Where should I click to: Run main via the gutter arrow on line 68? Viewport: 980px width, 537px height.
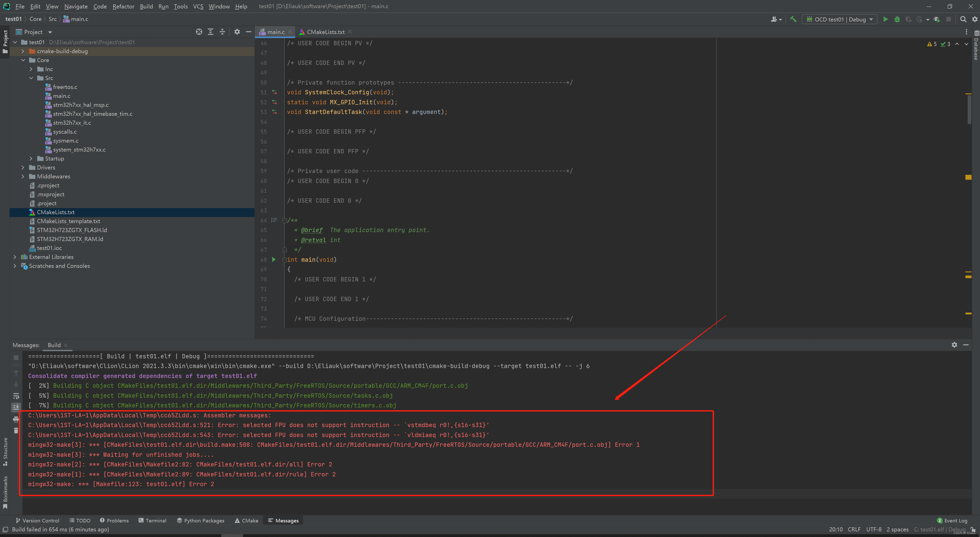click(273, 260)
